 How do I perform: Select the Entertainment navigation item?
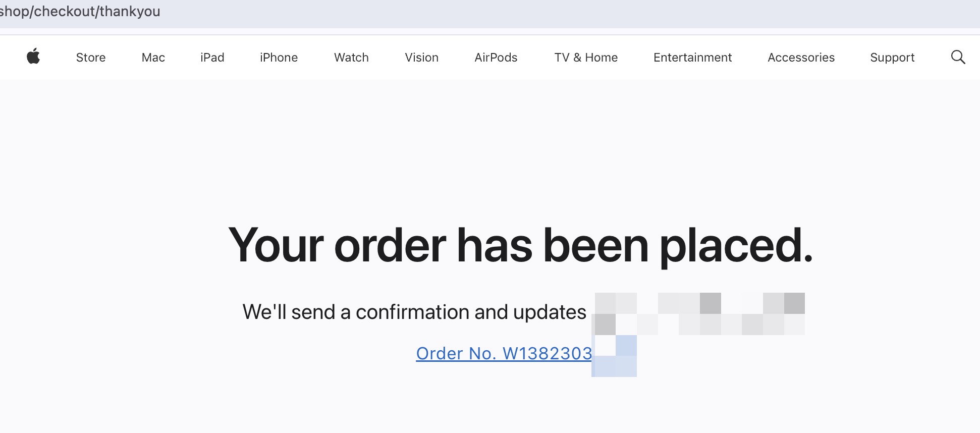tap(692, 58)
